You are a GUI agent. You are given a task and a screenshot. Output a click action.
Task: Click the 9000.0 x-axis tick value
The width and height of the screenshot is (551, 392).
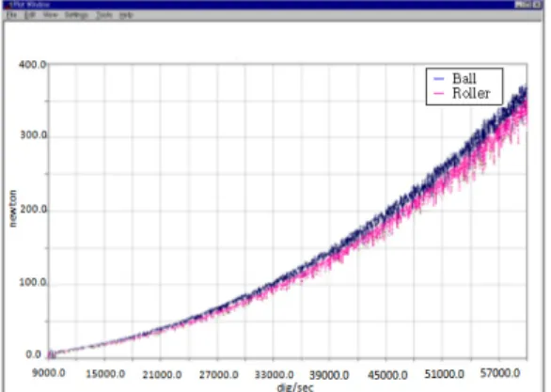coord(49,372)
